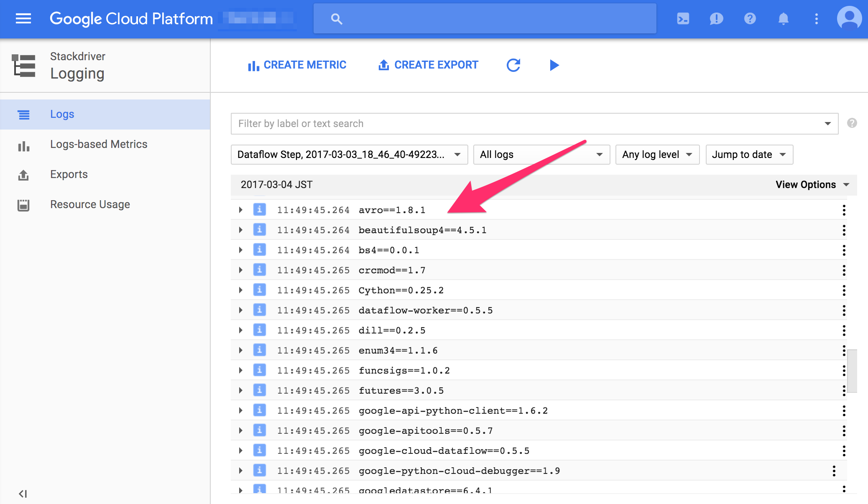
Task: Click the info icon on the avro log entry
Action: point(259,209)
